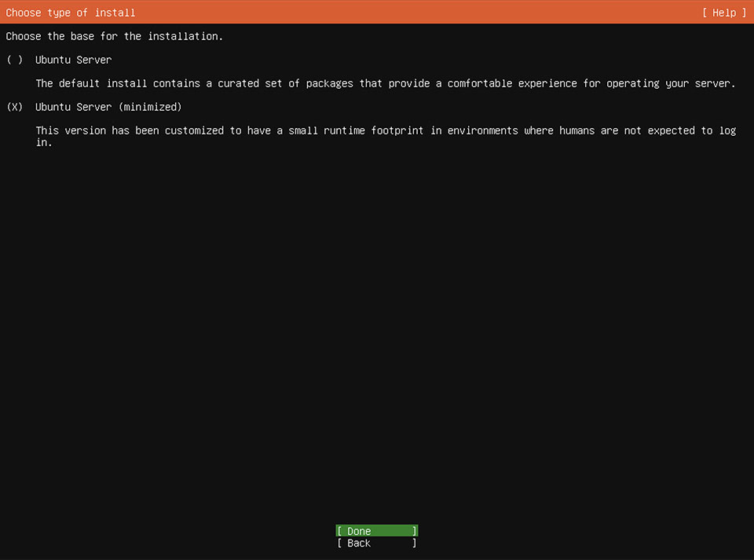The width and height of the screenshot is (754, 560).
Task: Click the closing bracket of Done button
Action: coord(414,531)
